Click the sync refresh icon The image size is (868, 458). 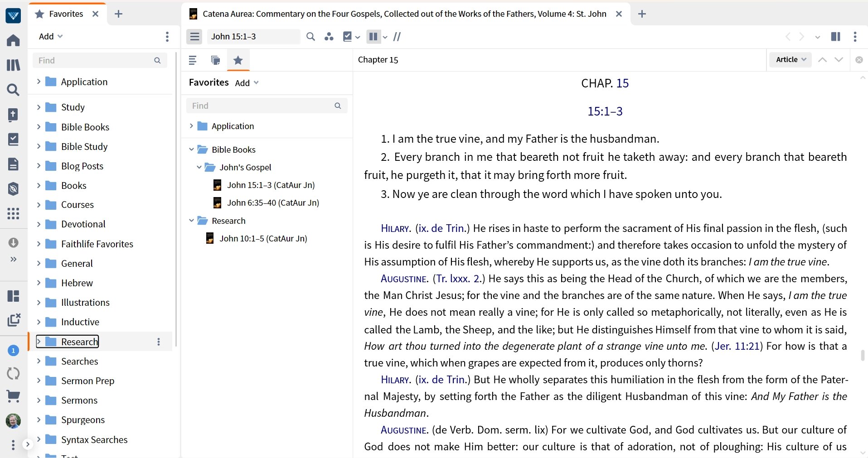click(13, 374)
